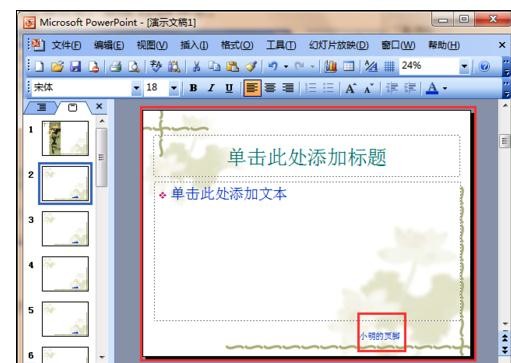This screenshot has height=363, width=511.
Task: Open the 格式(O) menu
Action: tap(237, 45)
